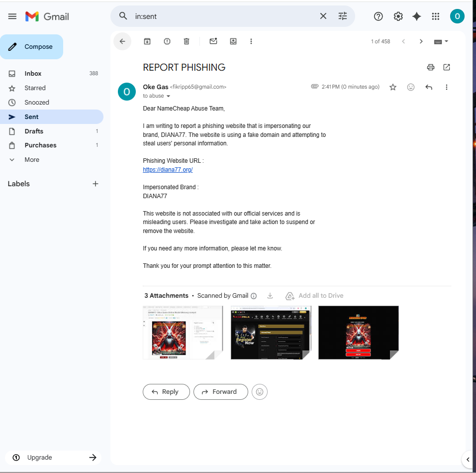Open the Google apps grid
476x473 pixels.
(x=436, y=16)
